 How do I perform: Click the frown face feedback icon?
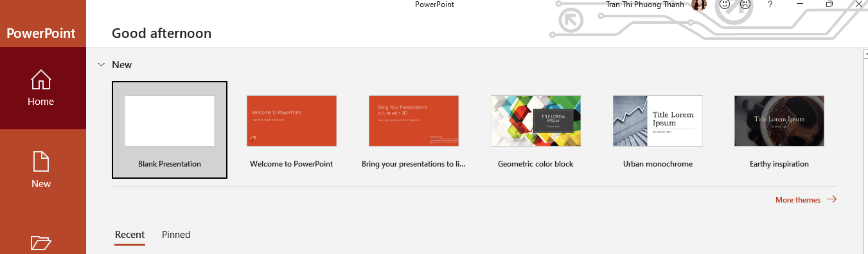(x=745, y=5)
